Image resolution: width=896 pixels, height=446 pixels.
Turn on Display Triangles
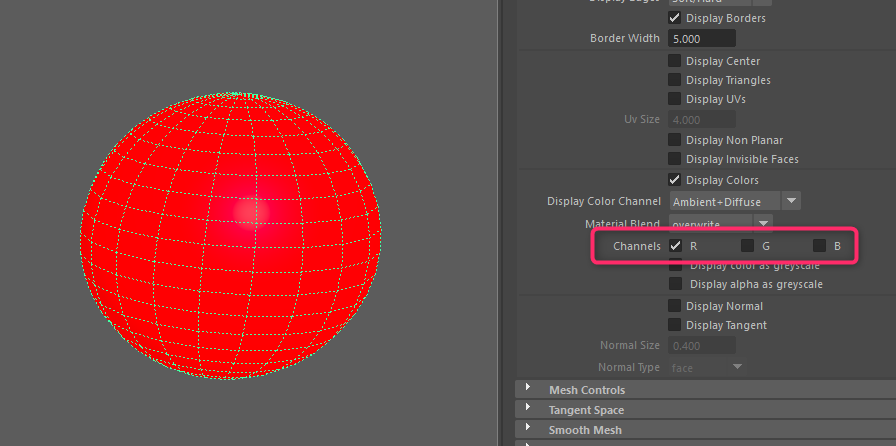[x=675, y=80]
